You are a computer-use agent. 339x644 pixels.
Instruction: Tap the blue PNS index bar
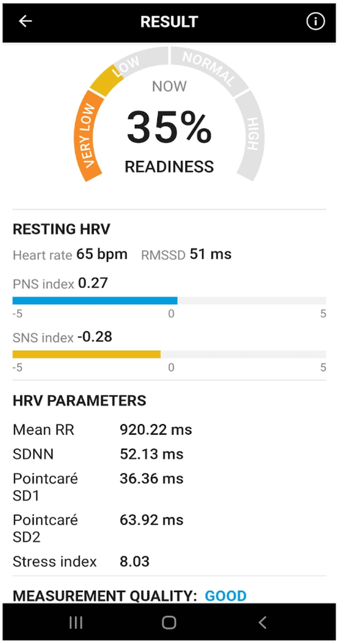pyautogui.click(x=95, y=301)
